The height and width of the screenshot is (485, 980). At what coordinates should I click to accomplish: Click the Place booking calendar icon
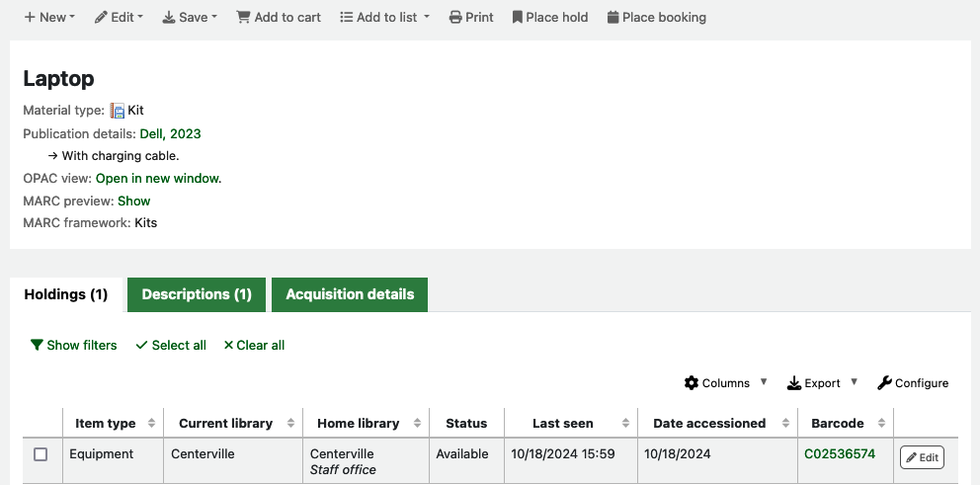(613, 18)
